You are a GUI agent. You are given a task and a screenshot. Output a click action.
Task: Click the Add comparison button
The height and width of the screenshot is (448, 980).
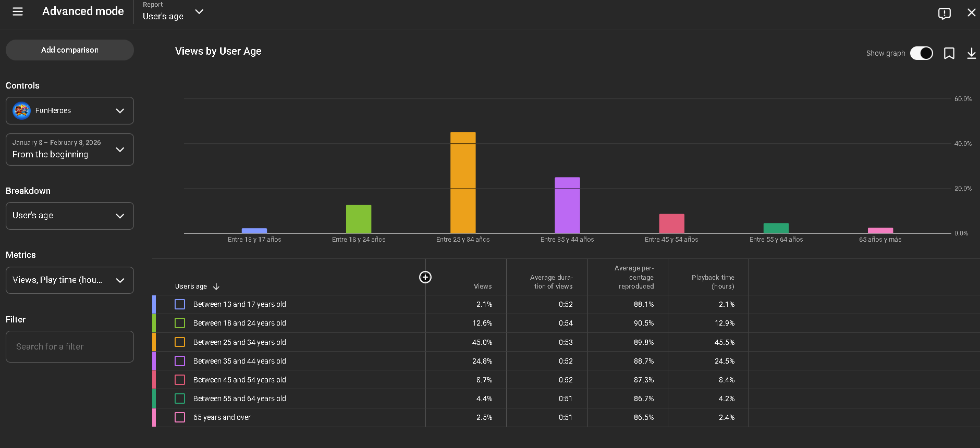tap(70, 50)
